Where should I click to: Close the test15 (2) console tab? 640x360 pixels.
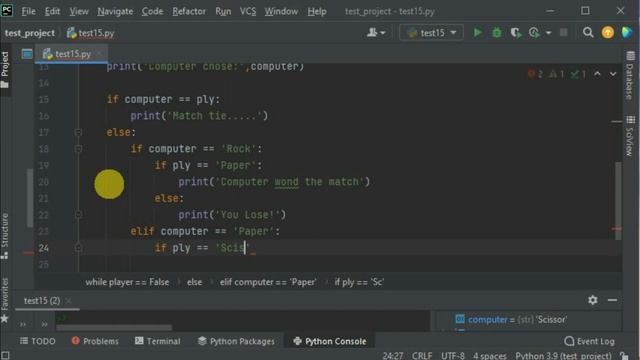[68, 301]
